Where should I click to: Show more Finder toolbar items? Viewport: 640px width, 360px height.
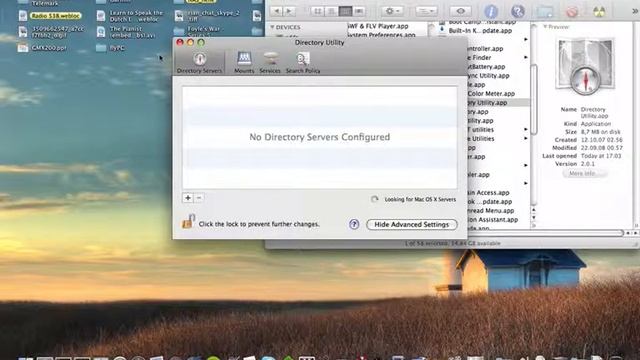pos(635,11)
